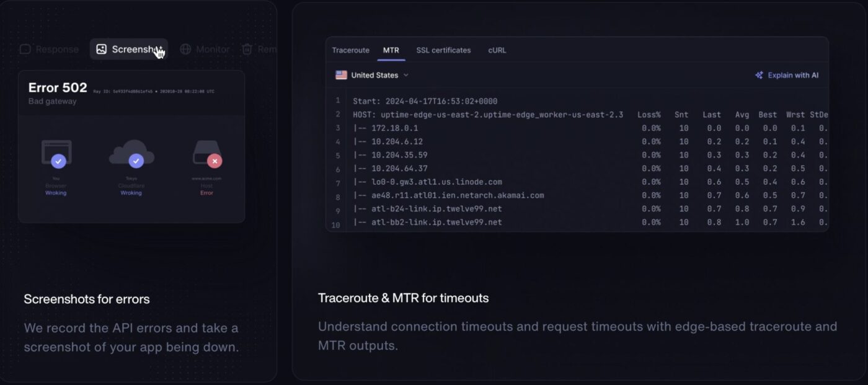Click the Monitor globe icon
Viewport: 868px width, 385px height.
(x=185, y=50)
